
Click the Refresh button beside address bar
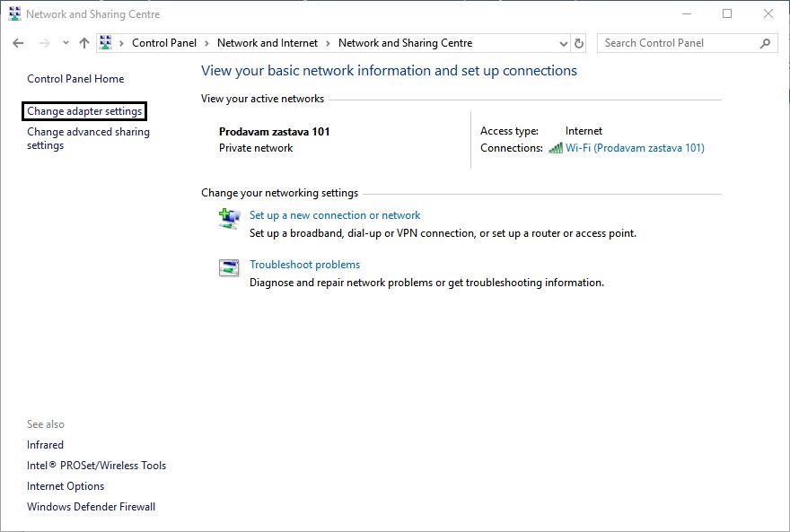coord(579,43)
